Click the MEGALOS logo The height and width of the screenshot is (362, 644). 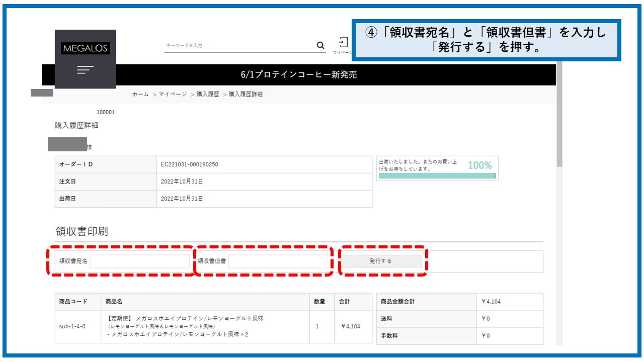pyautogui.click(x=85, y=48)
